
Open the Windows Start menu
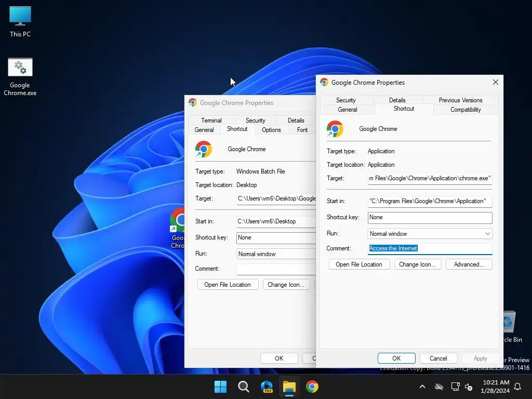tap(220, 387)
